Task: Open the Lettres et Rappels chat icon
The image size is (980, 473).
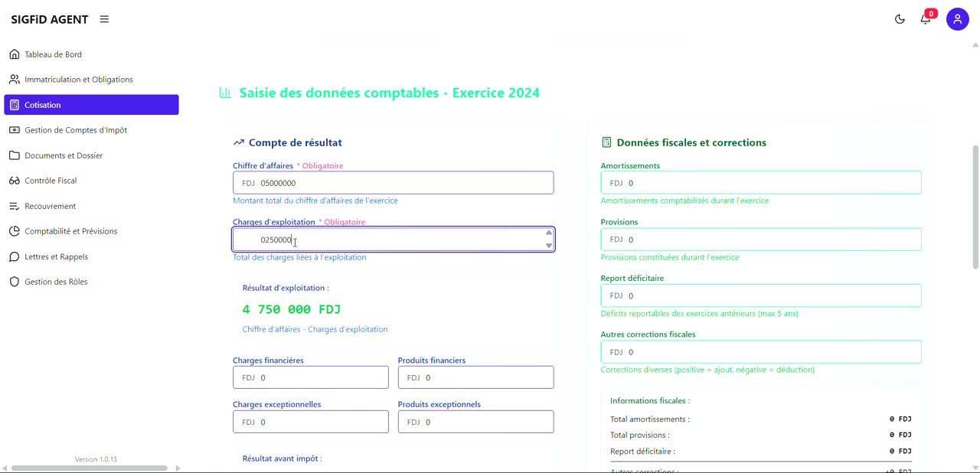Action: tap(14, 256)
